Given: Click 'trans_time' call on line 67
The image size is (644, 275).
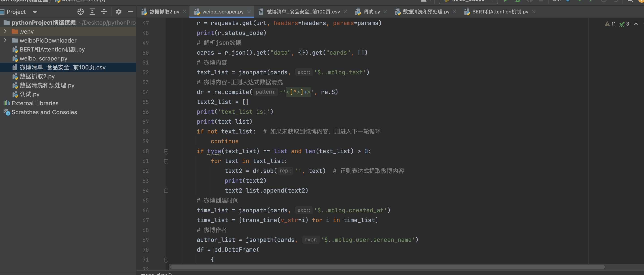Looking at the screenshot, I should pyautogui.click(x=260, y=220).
